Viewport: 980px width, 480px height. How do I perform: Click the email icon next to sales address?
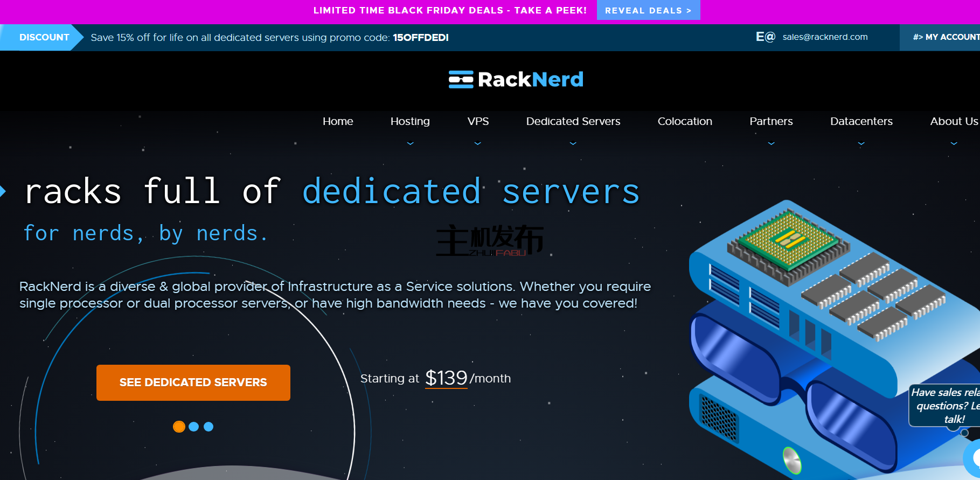(x=765, y=37)
